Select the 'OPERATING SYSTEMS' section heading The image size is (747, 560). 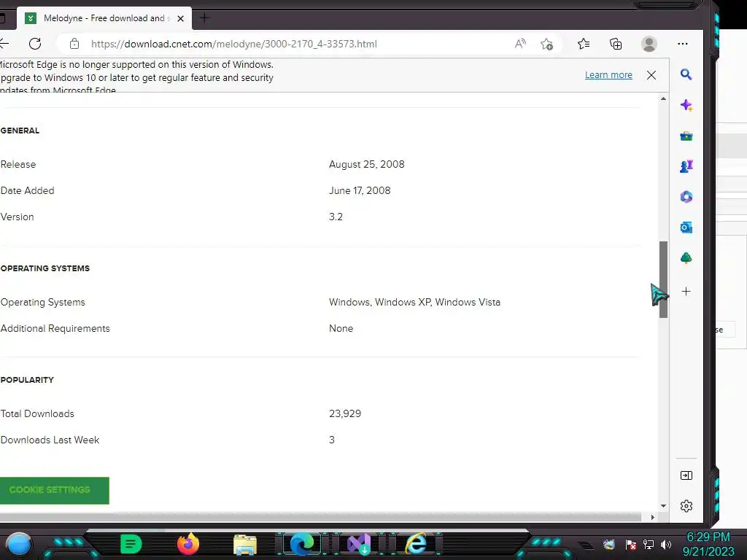pos(44,268)
